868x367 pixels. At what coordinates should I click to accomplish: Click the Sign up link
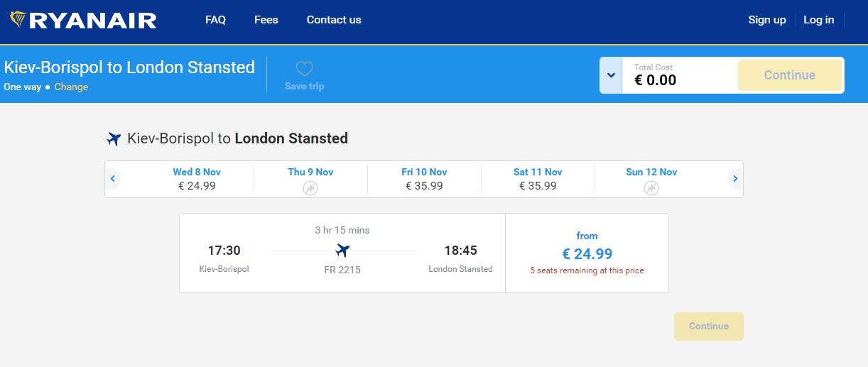coord(767,20)
